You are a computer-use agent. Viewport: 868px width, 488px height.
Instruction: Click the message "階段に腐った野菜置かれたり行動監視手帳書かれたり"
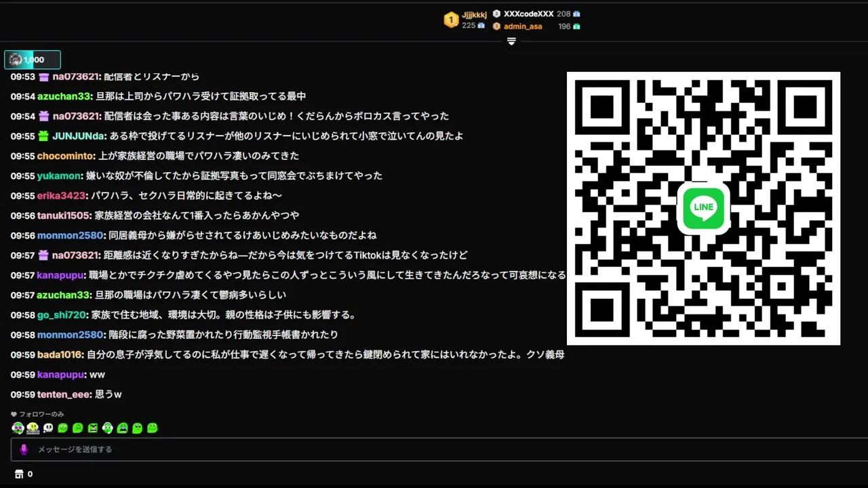pos(223,335)
